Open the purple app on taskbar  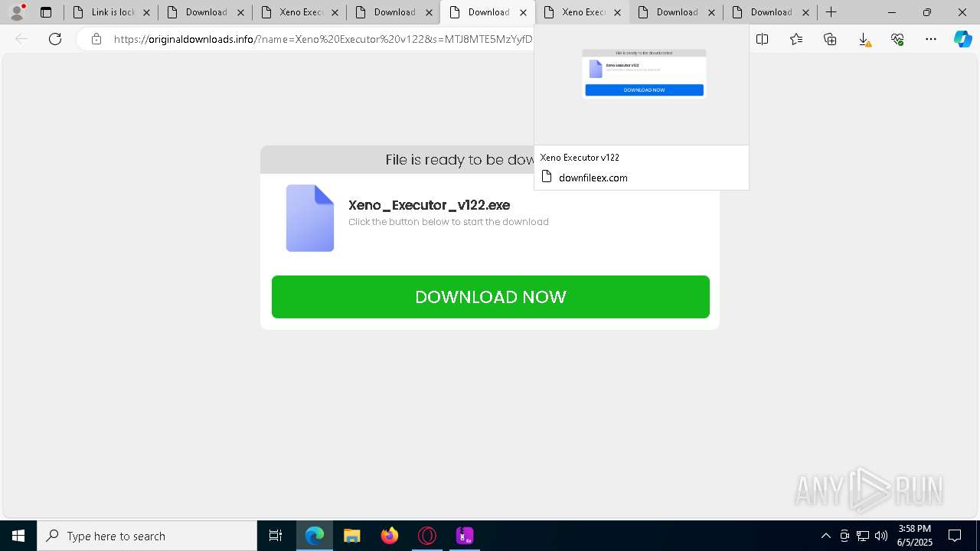[x=465, y=536]
